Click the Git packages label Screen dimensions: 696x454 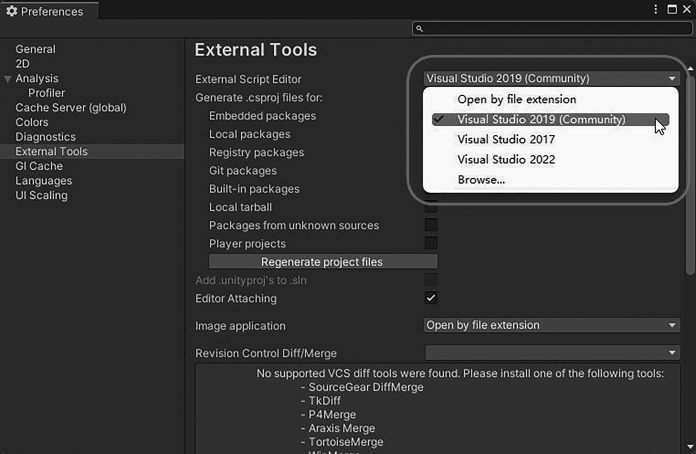(243, 171)
